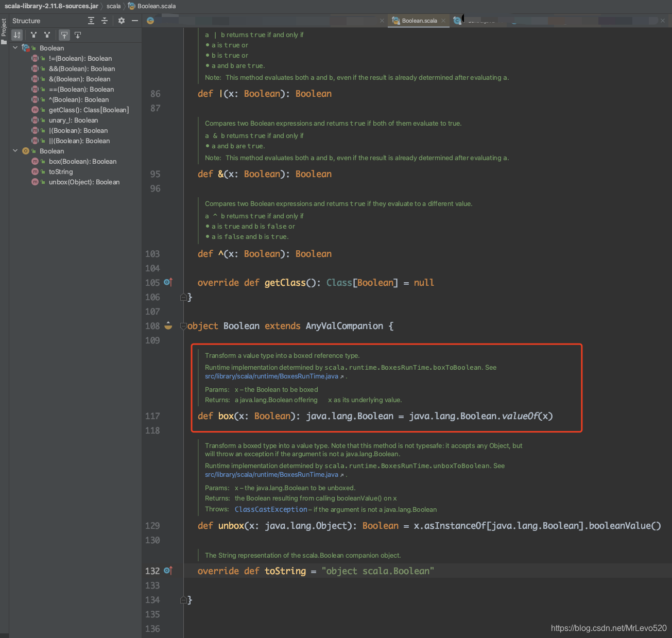Click the ClassCastException link

[x=271, y=509]
